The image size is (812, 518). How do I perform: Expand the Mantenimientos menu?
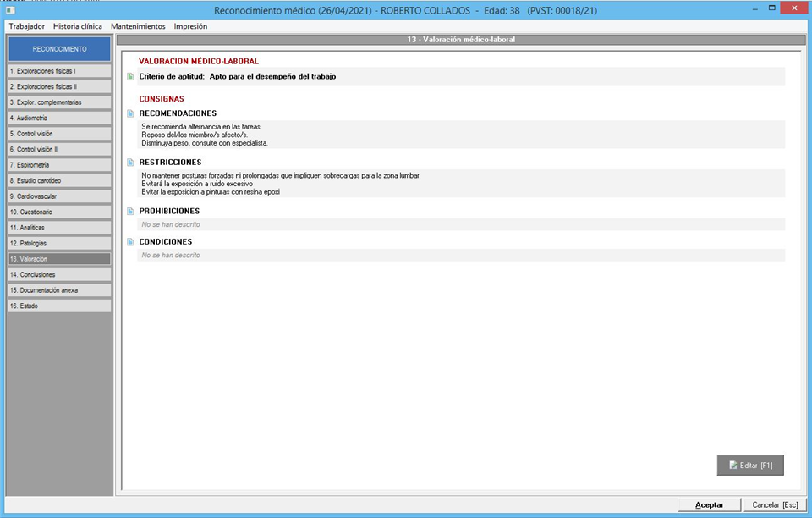pyautogui.click(x=138, y=26)
